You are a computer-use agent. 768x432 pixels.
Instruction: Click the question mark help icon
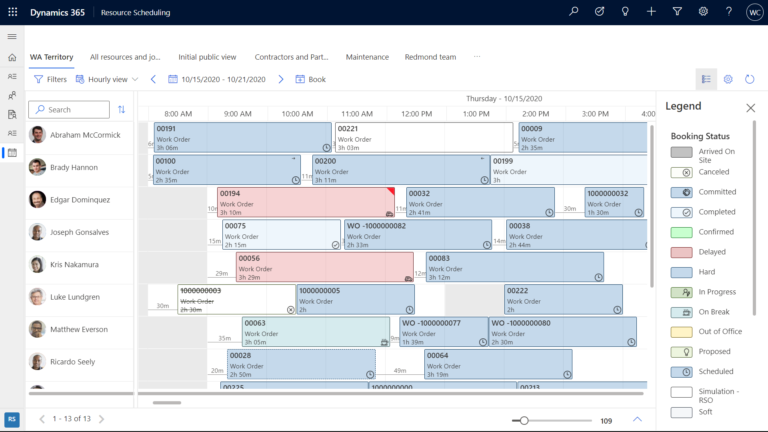tap(729, 12)
